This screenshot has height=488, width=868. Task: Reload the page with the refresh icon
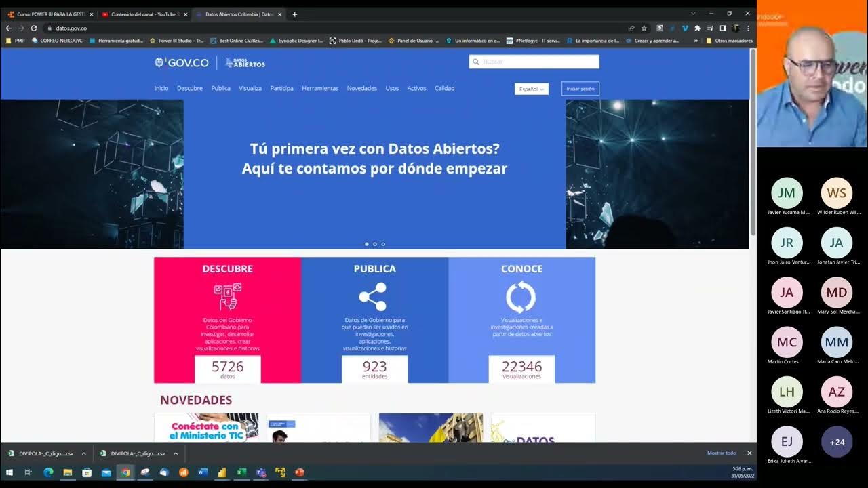coord(34,28)
